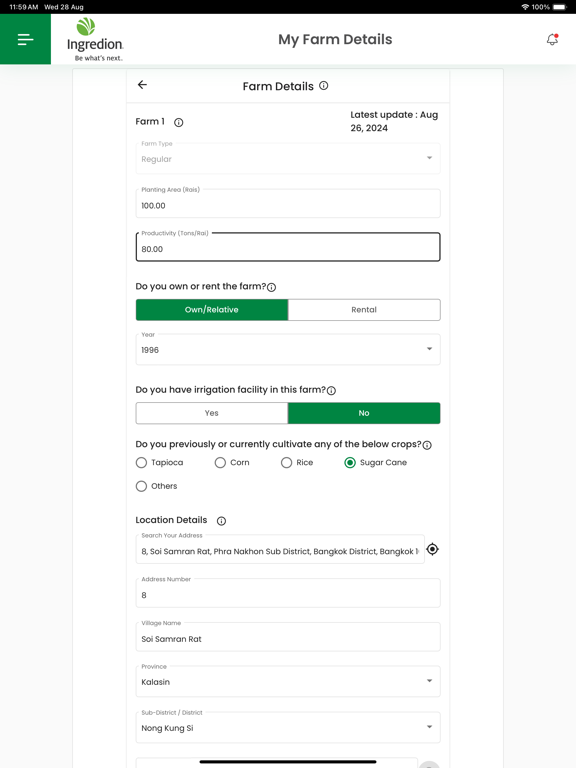Open the hamburger navigation menu

[x=25, y=39]
